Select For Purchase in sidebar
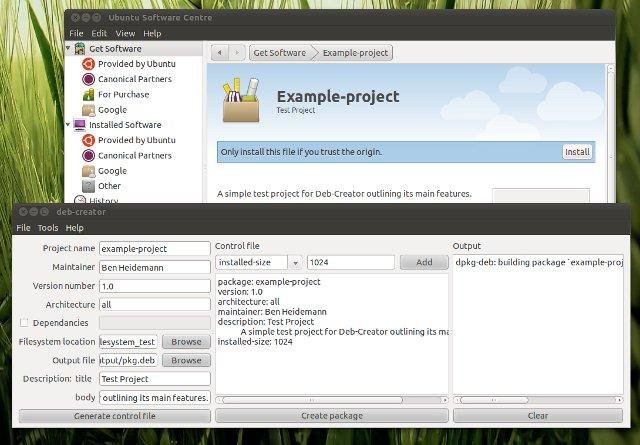 point(124,94)
